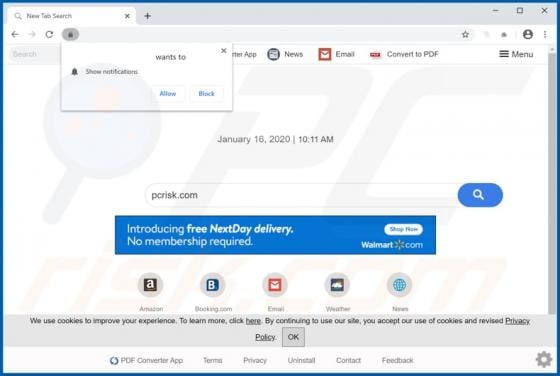Viewport: 560px width, 376px height.
Task: Click the browser forward arrow
Action: point(32,34)
